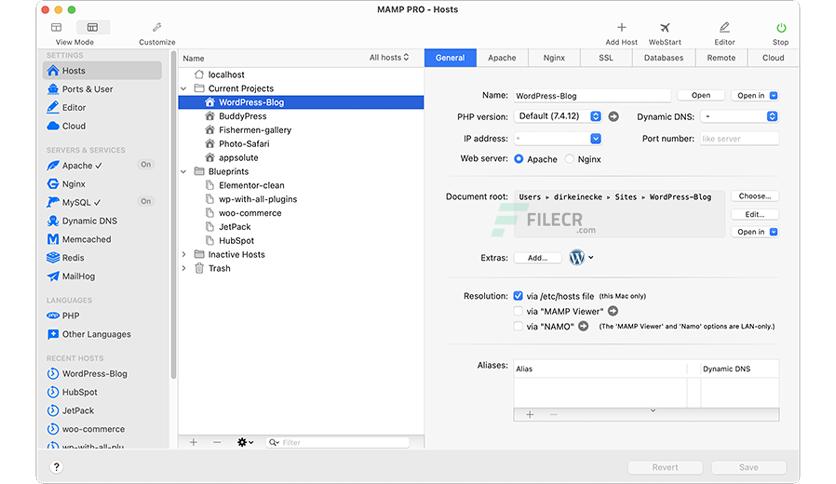Viewport: 836px width, 484px height.
Task: Select the Nginx web server radio button
Action: pos(569,159)
